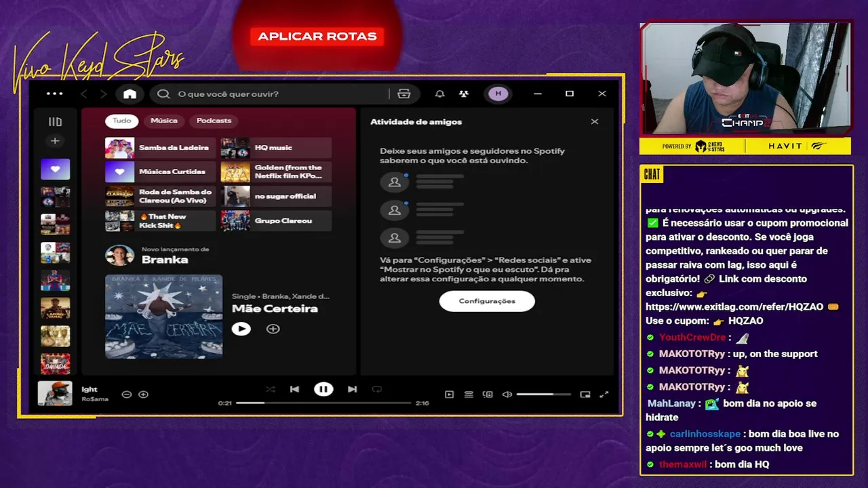
Task: Open connect to device icon
Action: click(x=488, y=394)
